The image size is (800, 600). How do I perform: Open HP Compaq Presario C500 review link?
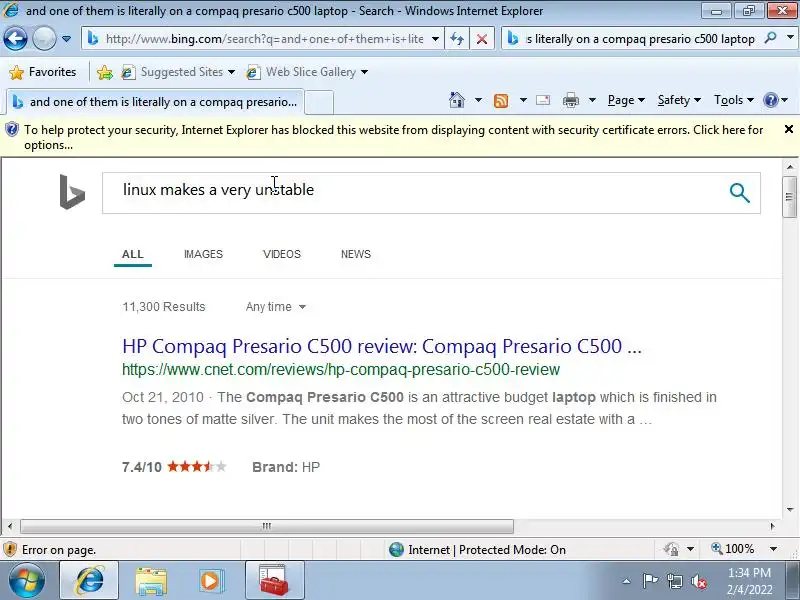pyautogui.click(x=382, y=346)
